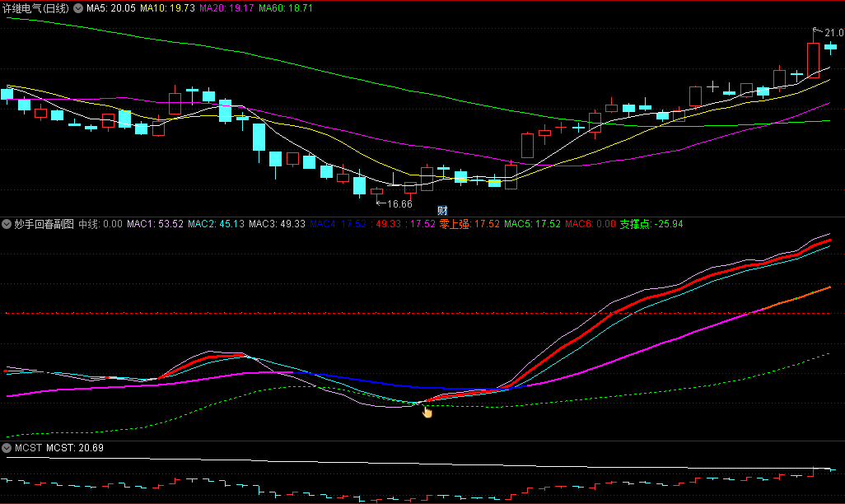
Task: Expand the 妙手回春副图 indicator dropdown
Action: [x=7, y=224]
